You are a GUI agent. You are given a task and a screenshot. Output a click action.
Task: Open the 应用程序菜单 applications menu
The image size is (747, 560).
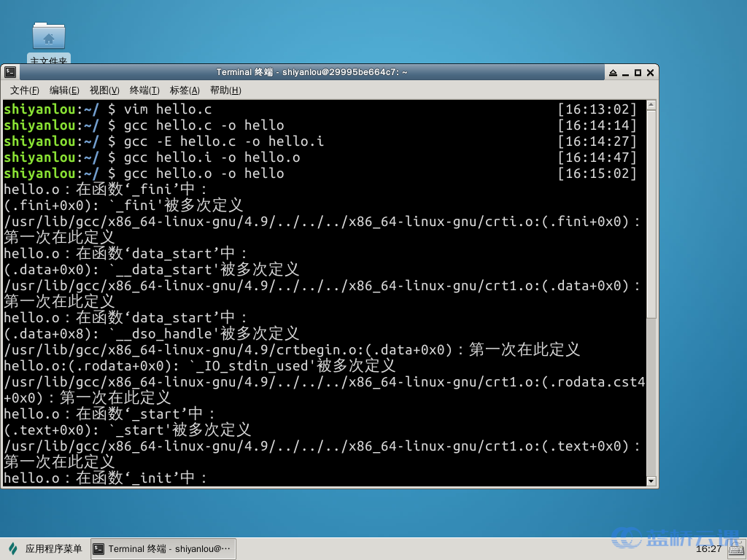point(45,549)
